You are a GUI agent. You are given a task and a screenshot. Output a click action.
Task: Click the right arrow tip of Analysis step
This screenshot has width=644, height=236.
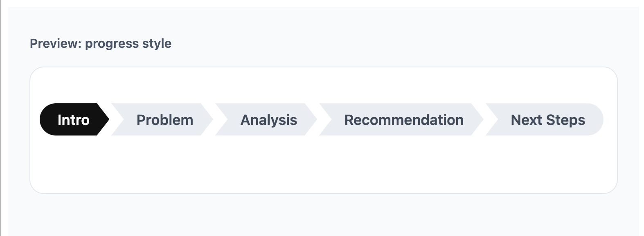pyautogui.click(x=311, y=119)
